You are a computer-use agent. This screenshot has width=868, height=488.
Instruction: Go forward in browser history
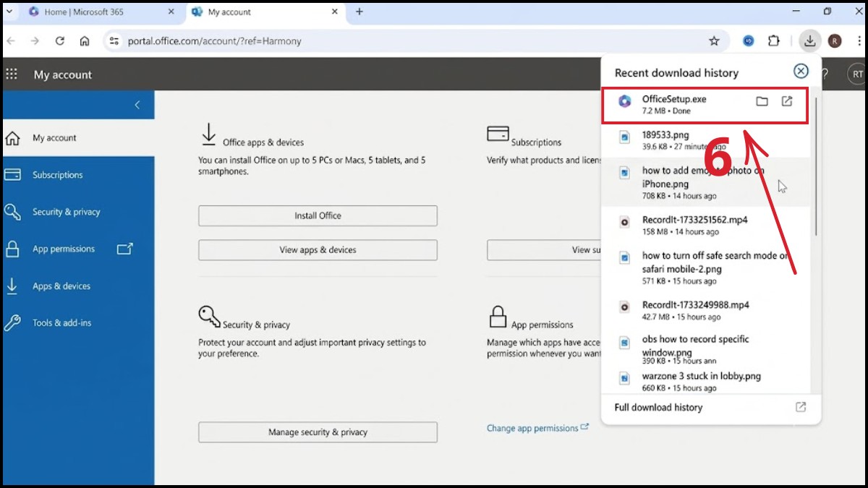[x=35, y=41]
